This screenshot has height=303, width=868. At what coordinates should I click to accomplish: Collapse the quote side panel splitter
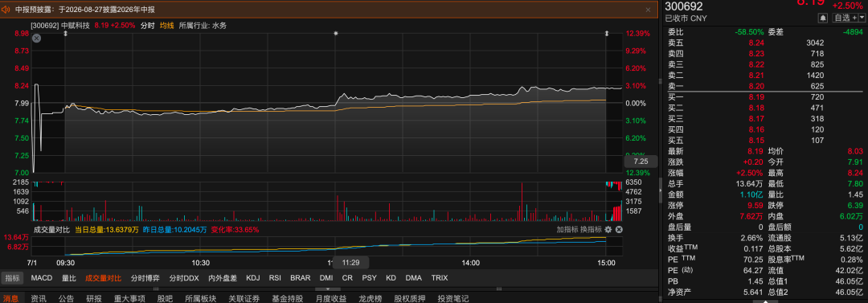click(660, 190)
